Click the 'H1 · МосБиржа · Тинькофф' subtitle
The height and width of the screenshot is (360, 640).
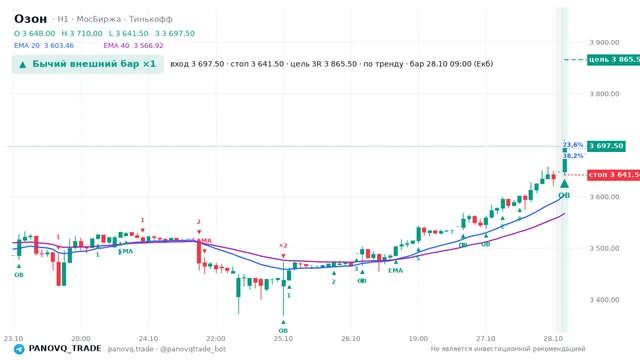(x=115, y=19)
